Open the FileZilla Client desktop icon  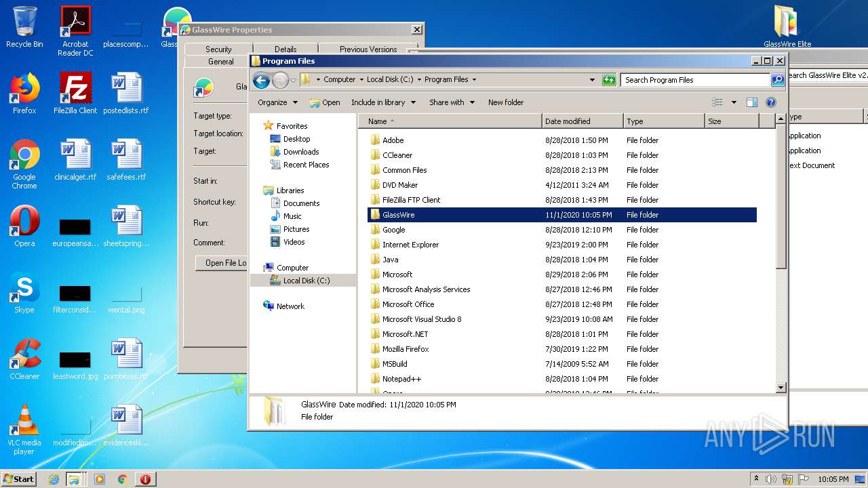(x=75, y=94)
